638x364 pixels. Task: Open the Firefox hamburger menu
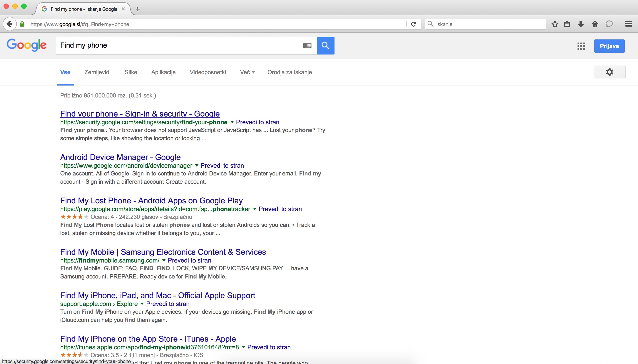tap(628, 24)
